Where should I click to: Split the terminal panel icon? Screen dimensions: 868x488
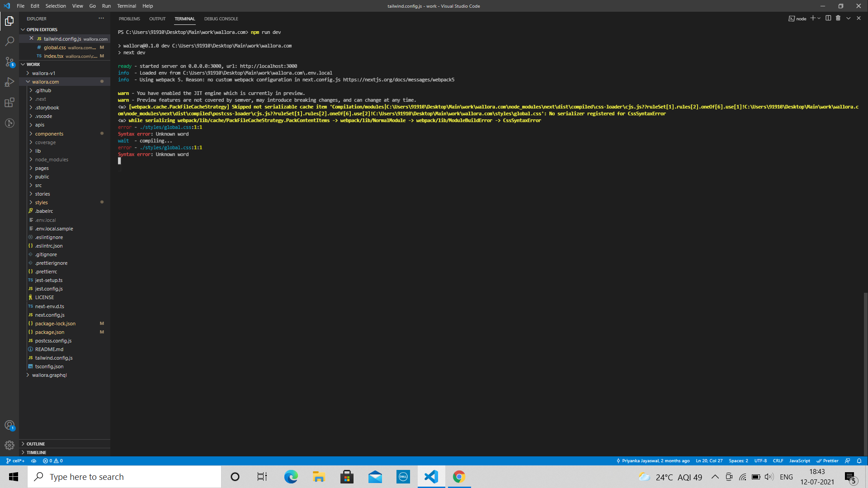point(828,18)
